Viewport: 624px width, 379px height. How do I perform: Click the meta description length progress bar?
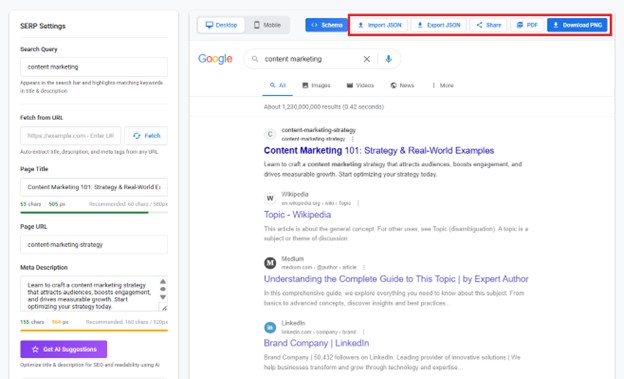point(94,330)
